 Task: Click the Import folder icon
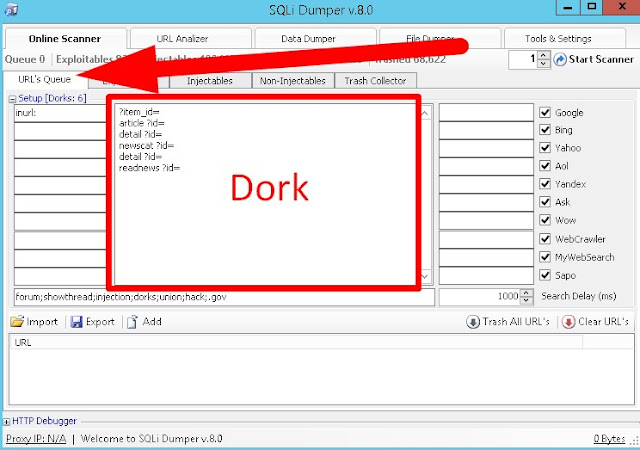click(x=17, y=322)
